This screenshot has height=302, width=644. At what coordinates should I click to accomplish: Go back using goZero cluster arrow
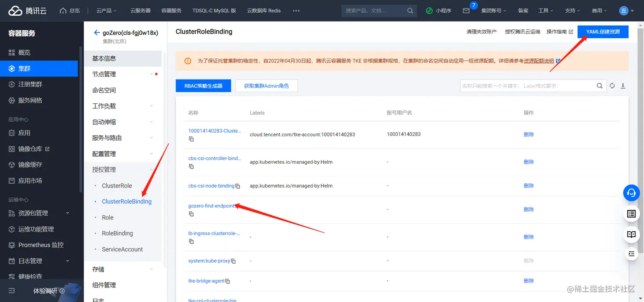click(x=97, y=33)
